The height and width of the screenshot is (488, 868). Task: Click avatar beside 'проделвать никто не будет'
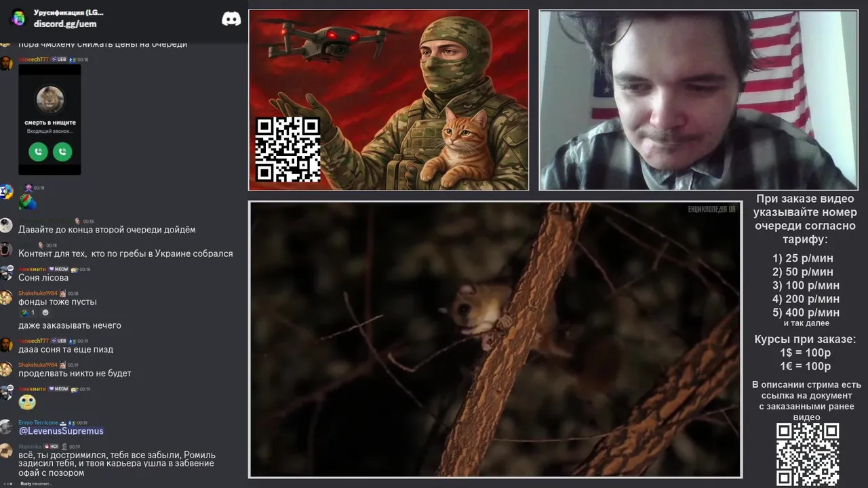click(6, 369)
